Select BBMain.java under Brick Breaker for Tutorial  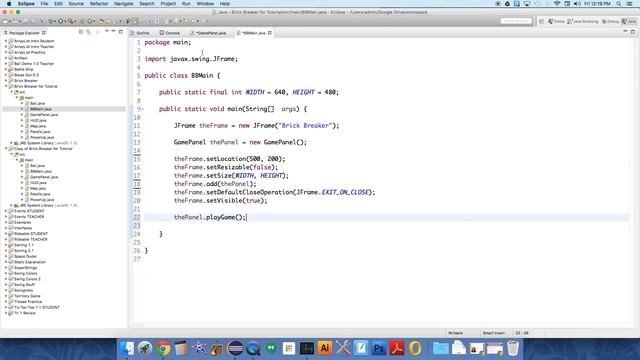(40, 109)
